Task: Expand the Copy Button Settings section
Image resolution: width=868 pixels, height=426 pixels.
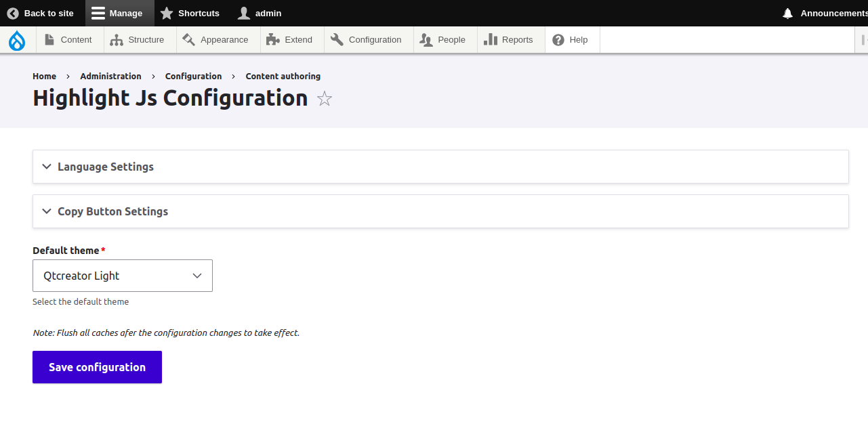Action: (440, 211)
